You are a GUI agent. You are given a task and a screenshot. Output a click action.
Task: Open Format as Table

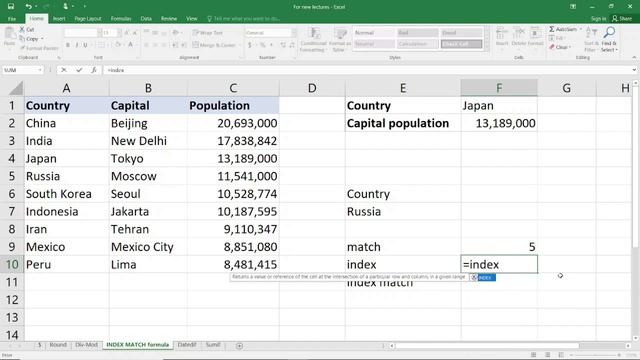[340, 40]
